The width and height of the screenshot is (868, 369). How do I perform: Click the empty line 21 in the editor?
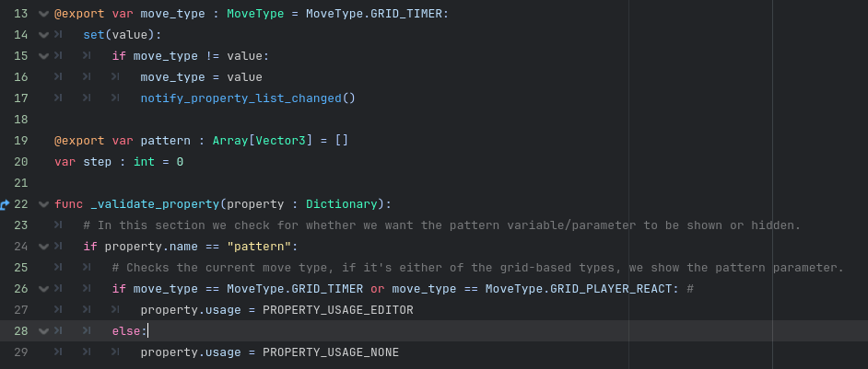pos(369,183)
